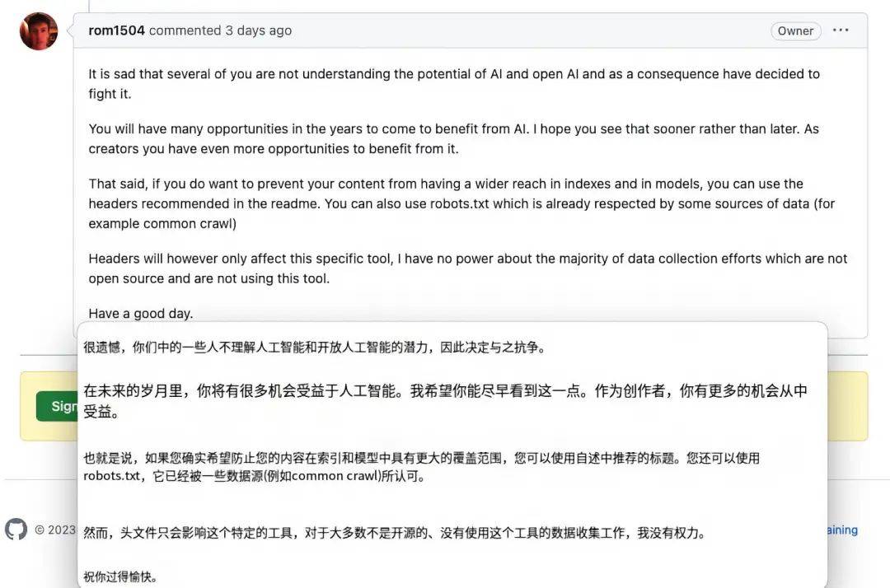Click the paragraph starting "It is sad"
890x588 pixels.
[x=453, y=83]
